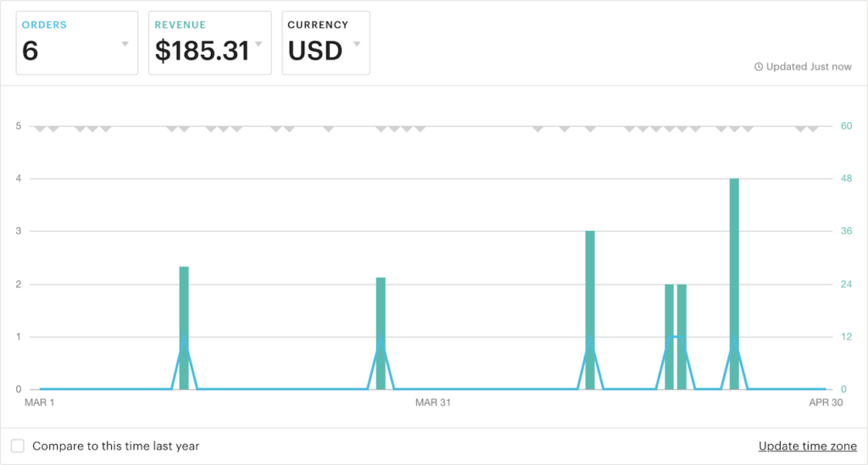Open the Orders metric dropdown arrow
The image size is (868, 465).
tap(125, 44)
